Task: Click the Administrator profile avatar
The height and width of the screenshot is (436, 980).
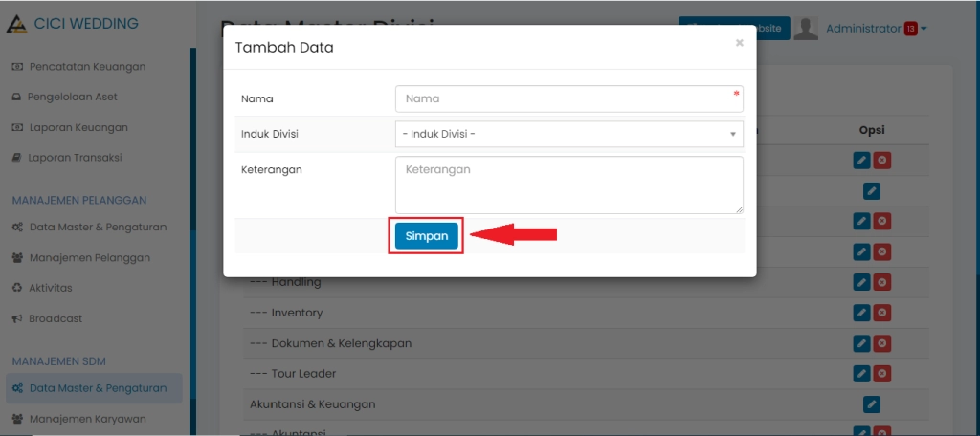Action: (x=806, y=29)
